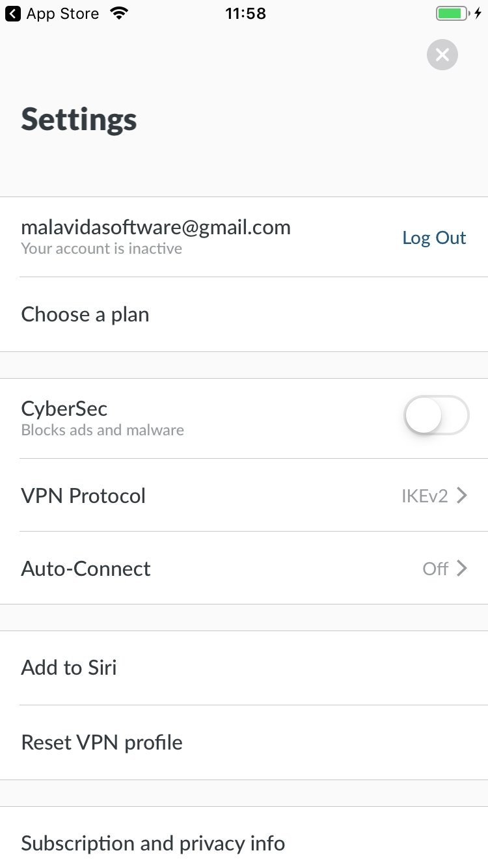Image resolution: width=488 pixels, height=868 pixels.
Task: Return to App Store via status bar text
Action: (62, 13)
